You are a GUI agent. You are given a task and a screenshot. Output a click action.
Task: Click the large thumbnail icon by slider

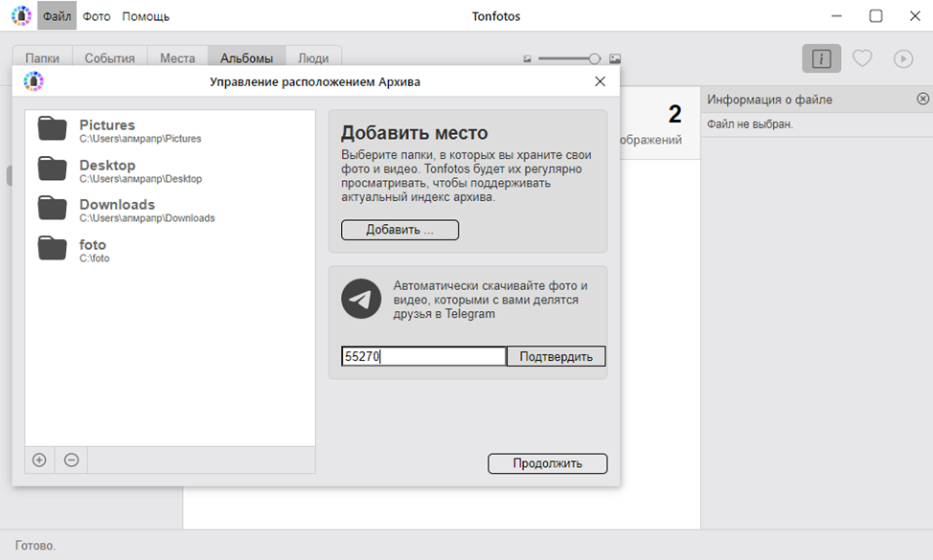point(615,58)
